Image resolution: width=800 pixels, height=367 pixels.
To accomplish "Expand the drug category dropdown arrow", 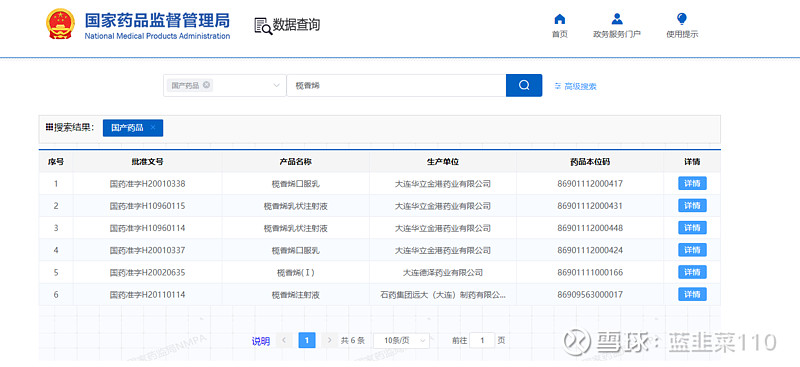I will pyautogui.click(x=277, y=85).
